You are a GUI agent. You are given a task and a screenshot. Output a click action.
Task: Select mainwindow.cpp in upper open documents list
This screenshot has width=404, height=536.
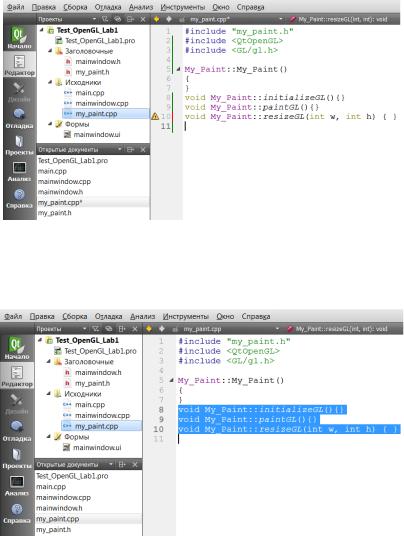[93, 182]
